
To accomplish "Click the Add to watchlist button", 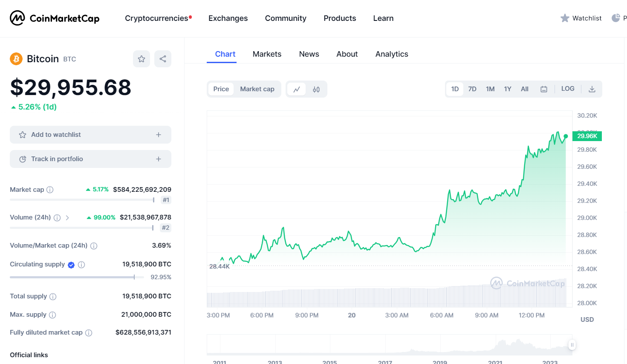I will pos(90,135).
